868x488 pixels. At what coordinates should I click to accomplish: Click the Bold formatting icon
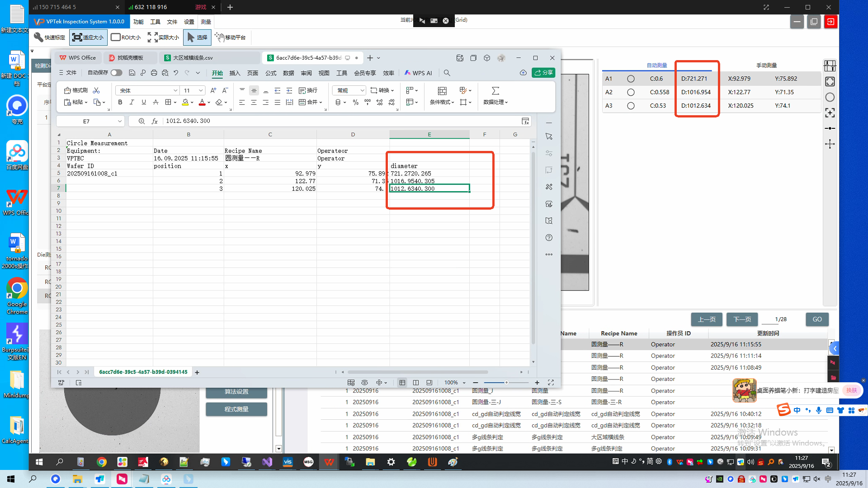click(x=120, y=103)
